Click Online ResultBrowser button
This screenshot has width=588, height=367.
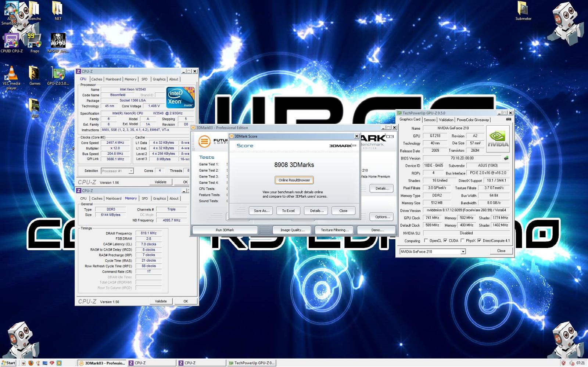(294, 180)
